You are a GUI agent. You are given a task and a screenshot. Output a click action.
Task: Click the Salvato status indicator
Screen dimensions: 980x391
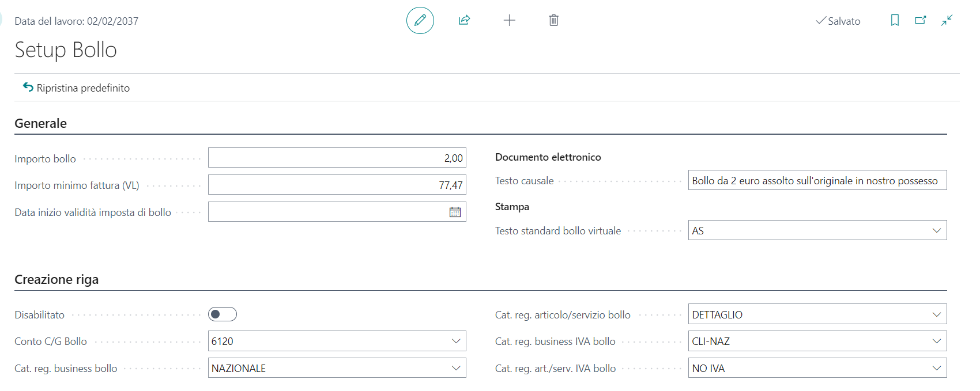[x=838, y=21]
